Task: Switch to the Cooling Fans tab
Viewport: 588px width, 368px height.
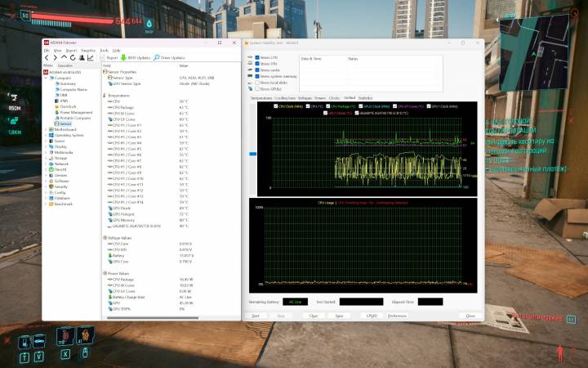Action: [285, 98]
